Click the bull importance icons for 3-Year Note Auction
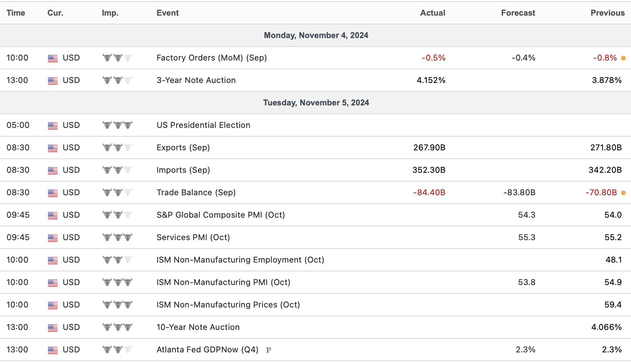The image size is (631, 364). point(117,80)
